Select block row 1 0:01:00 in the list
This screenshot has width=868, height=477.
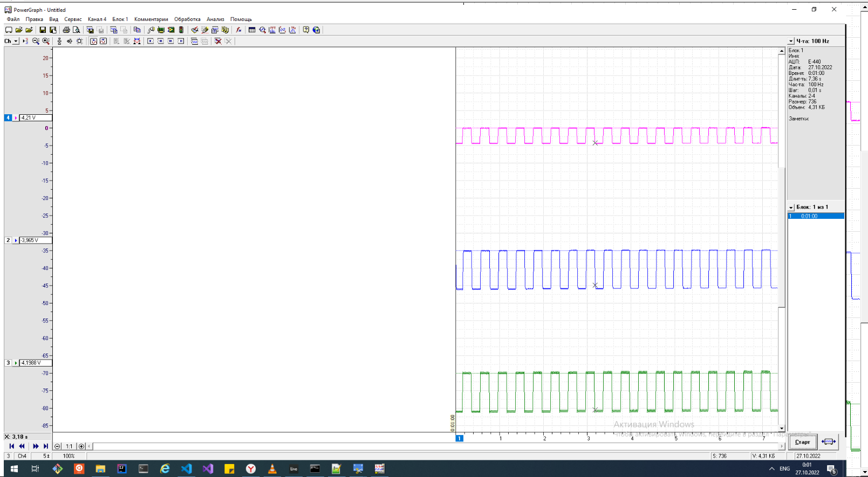pyautogui.click(x=816, y=216)
